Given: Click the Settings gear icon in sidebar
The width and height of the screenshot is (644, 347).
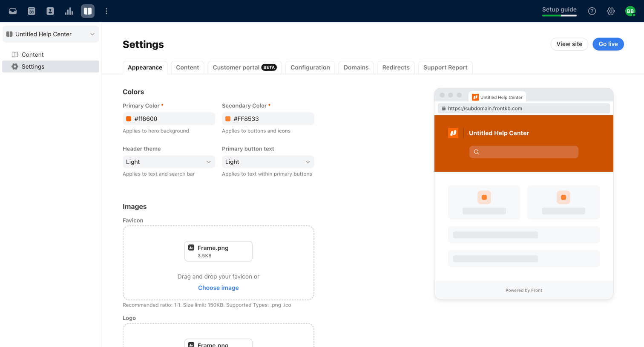Looking at the screenshot, I should [x=15, y=67].
